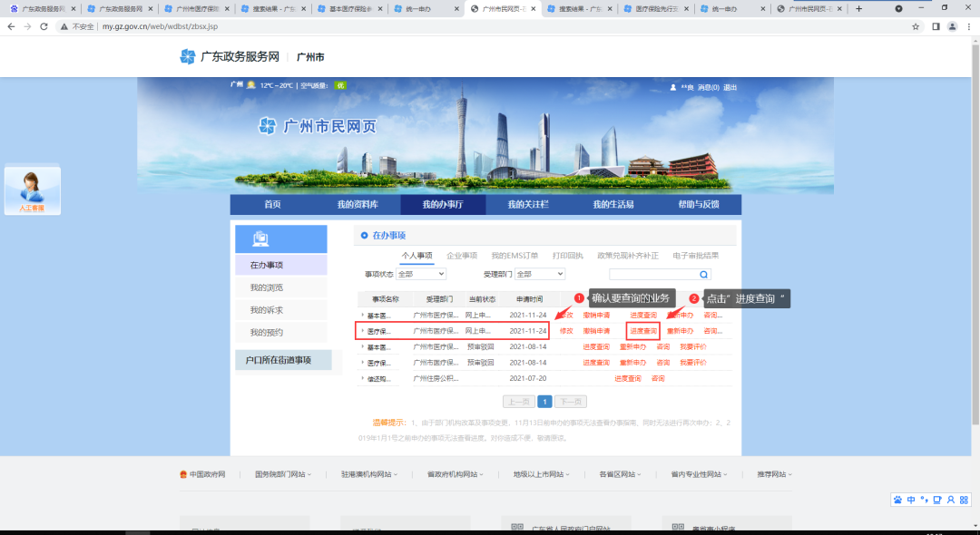Open the browser profile avatar icon
The width and height of the screenshot is (980, 535).
point(952,26)
